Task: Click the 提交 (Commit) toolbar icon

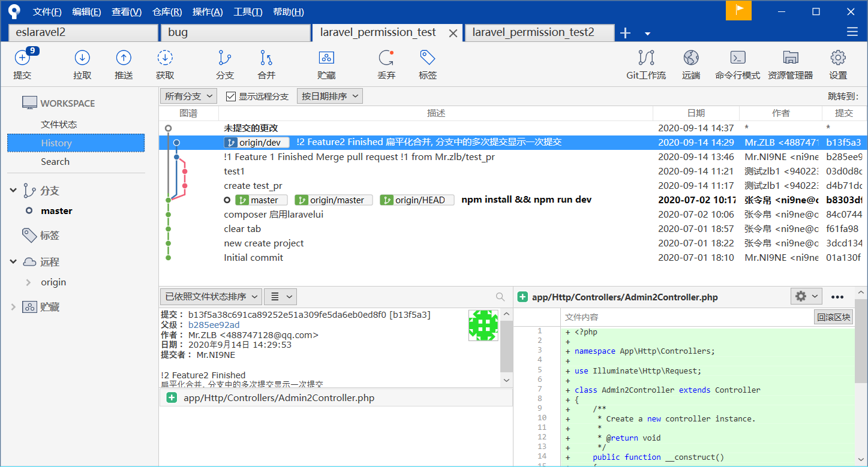Action: tap(22, 58)
